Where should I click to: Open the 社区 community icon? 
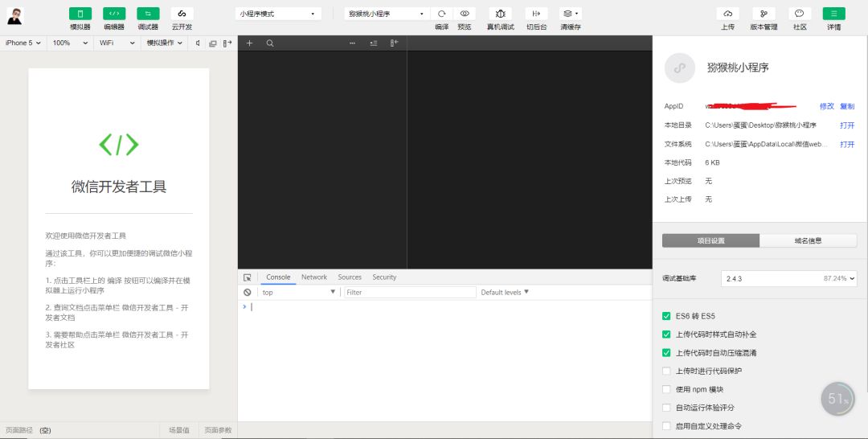pos(800,14)
